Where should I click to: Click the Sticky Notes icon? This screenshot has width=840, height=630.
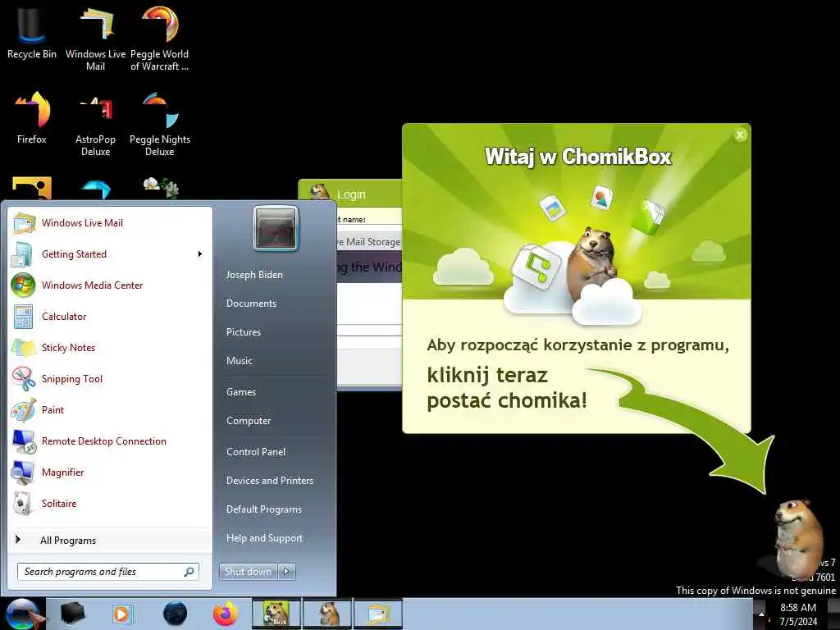(24, 348)
